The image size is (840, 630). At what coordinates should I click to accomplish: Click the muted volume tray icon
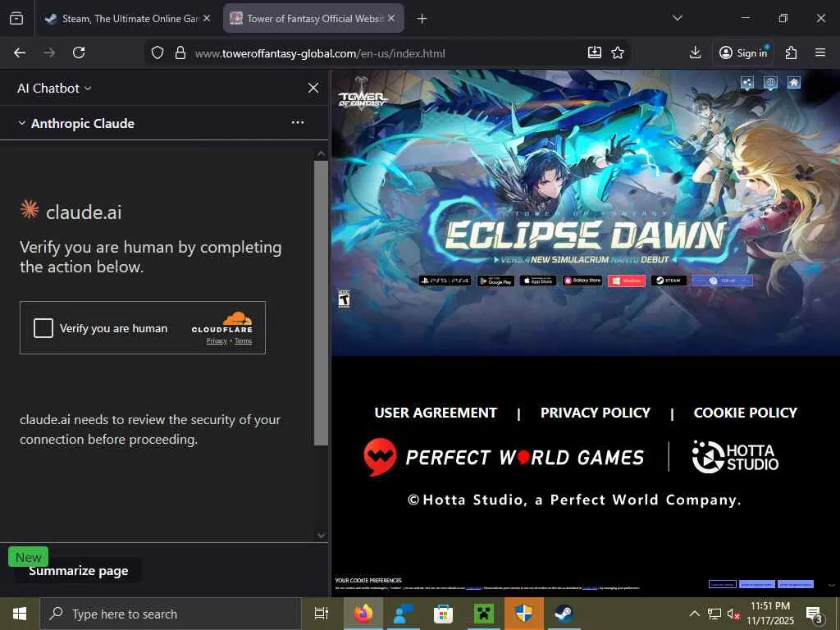click(733, 614)
